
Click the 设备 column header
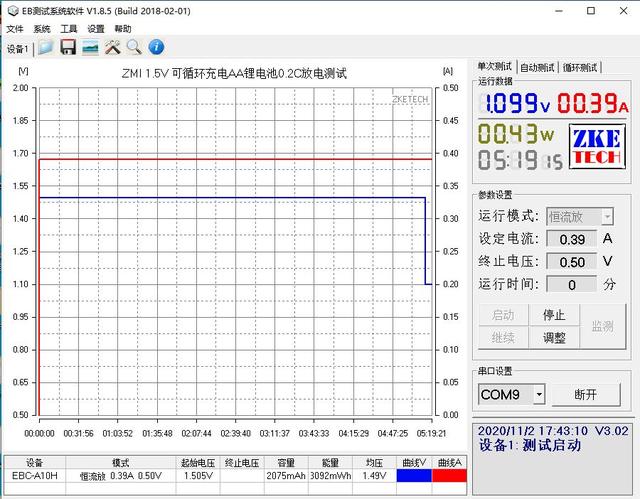coord(35,463)
